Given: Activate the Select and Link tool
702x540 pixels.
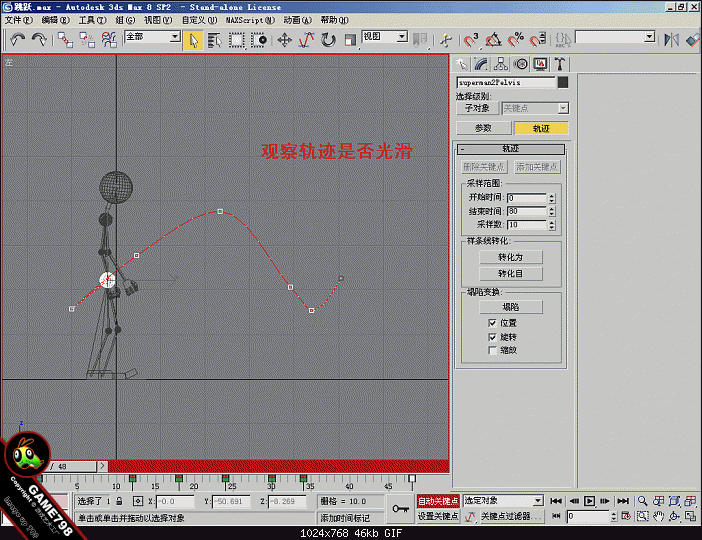Looking at the screenshot, I should coord(65,40).
